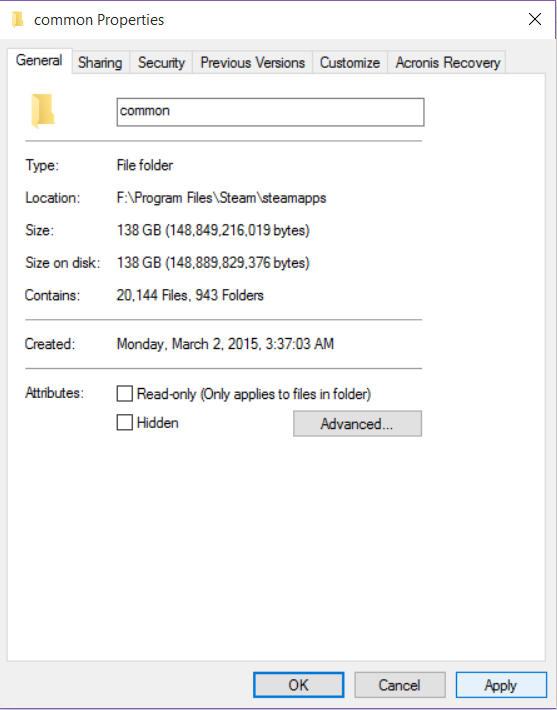The width and height of the screenshot is (557, 710).
Task: Select the General tab
Action: point(39,61)
